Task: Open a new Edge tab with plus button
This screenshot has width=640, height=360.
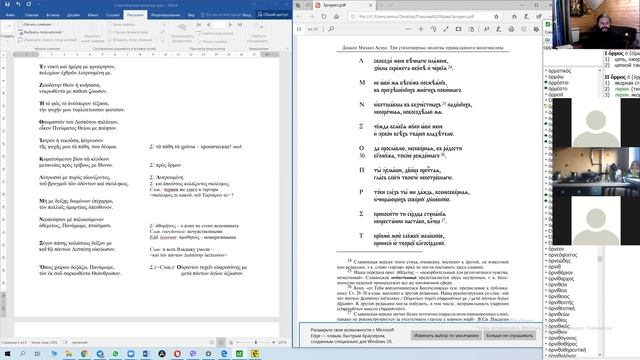Action: point(381,5)
